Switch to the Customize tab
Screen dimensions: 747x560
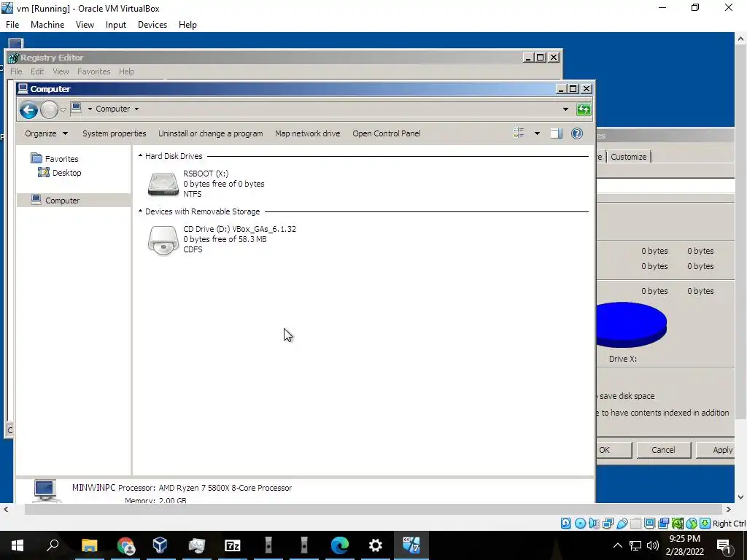628,157
